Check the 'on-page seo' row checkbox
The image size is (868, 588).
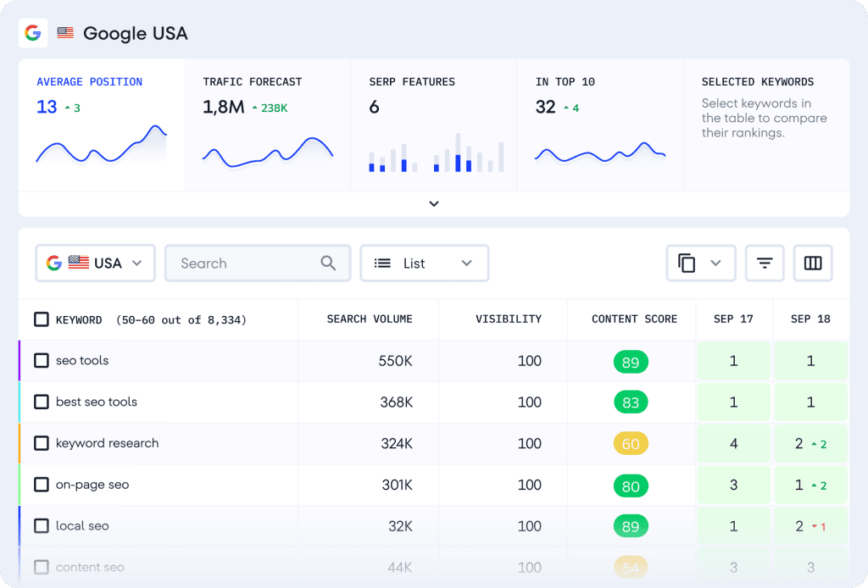click(x=42, y=485)
